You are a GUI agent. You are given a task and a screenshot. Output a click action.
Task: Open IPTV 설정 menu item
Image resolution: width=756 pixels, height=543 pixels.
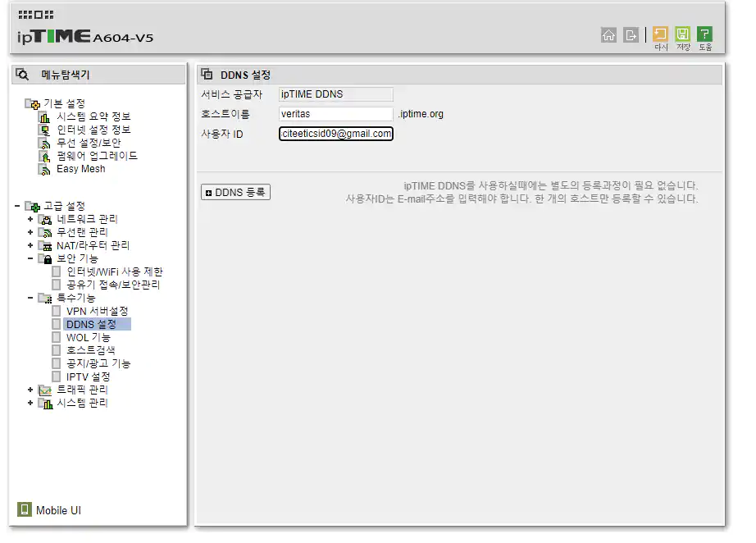89,376
